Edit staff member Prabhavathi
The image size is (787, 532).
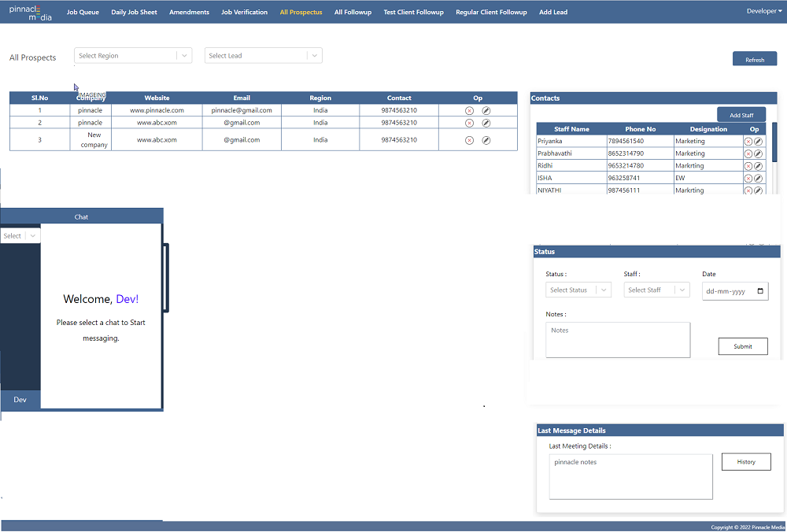pos(758,154)
